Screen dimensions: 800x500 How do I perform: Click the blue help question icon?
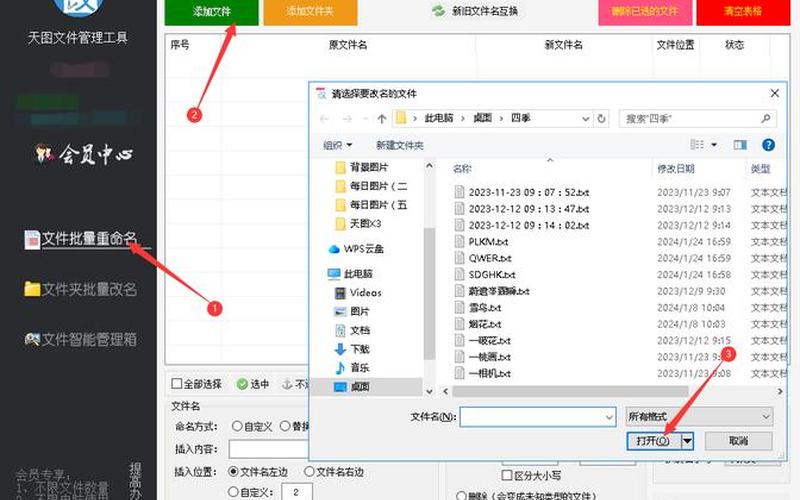[768, 145]
